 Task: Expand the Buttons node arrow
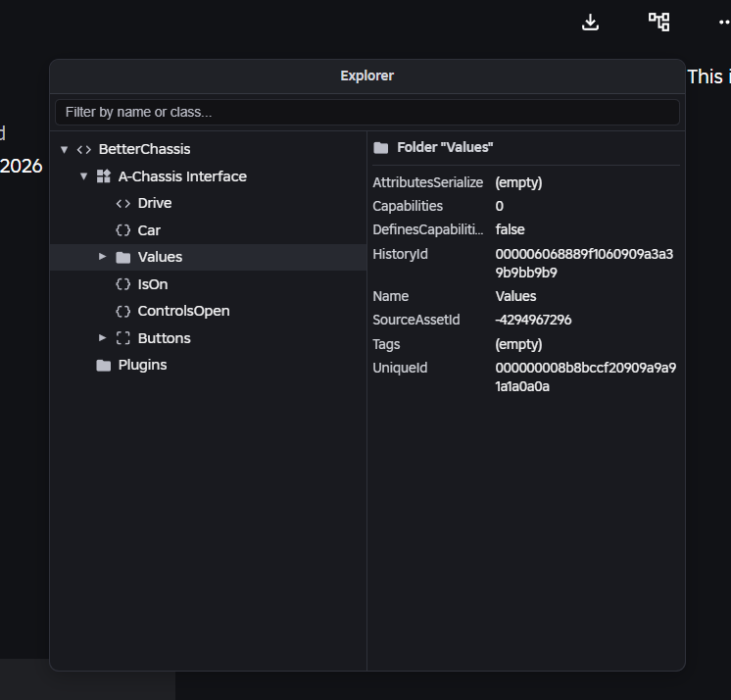point(103,338)
